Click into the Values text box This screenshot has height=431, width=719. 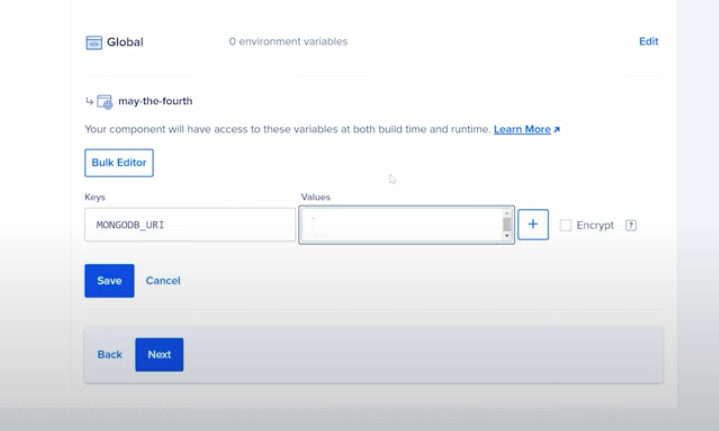pos(400,225)
